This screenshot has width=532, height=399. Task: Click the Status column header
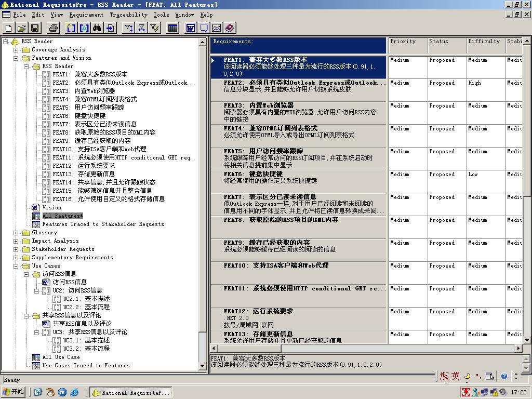447,45
